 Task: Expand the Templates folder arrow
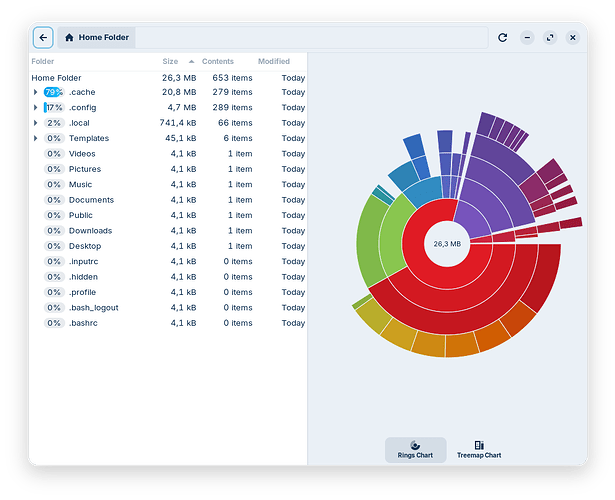click(36, 138)
